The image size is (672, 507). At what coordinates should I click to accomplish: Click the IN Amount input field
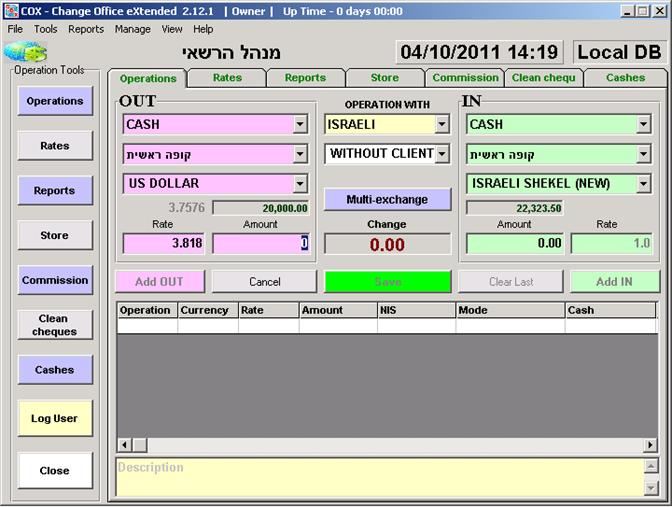coord(514,243)
